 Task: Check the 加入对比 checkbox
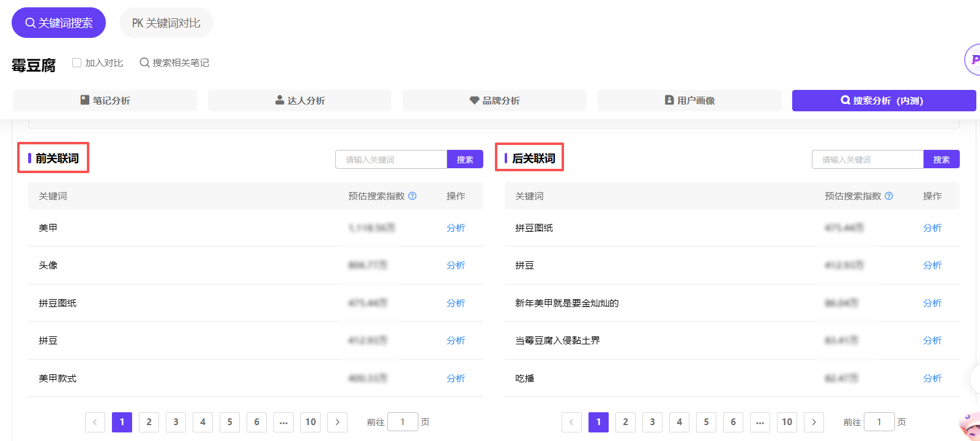[x=77, y=62]
